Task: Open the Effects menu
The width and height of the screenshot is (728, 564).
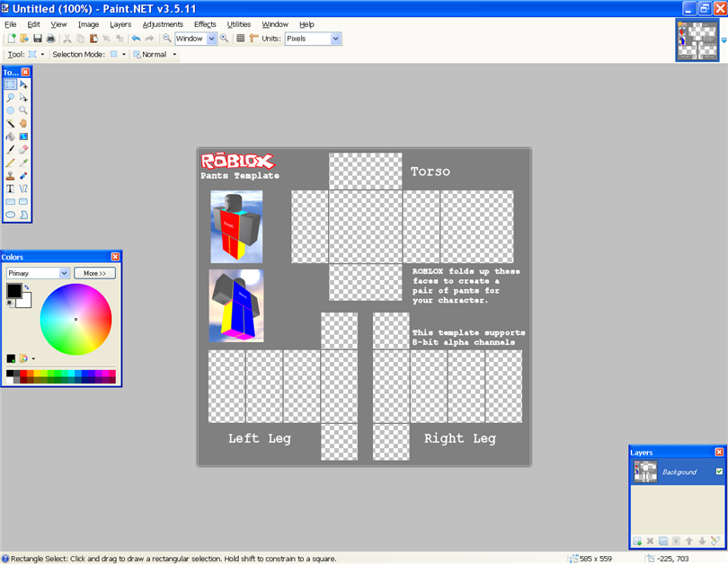Action: click(205, 24)
